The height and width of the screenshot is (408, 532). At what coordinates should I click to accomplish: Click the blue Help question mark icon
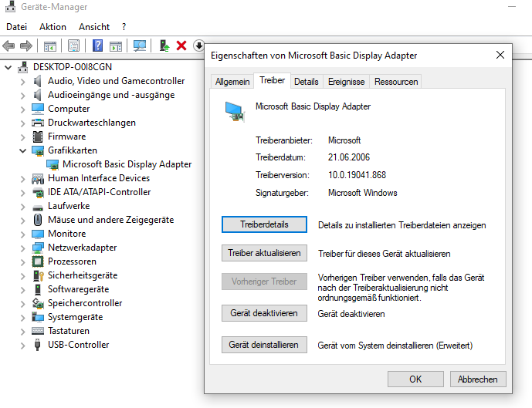click(x=98, y=46)
